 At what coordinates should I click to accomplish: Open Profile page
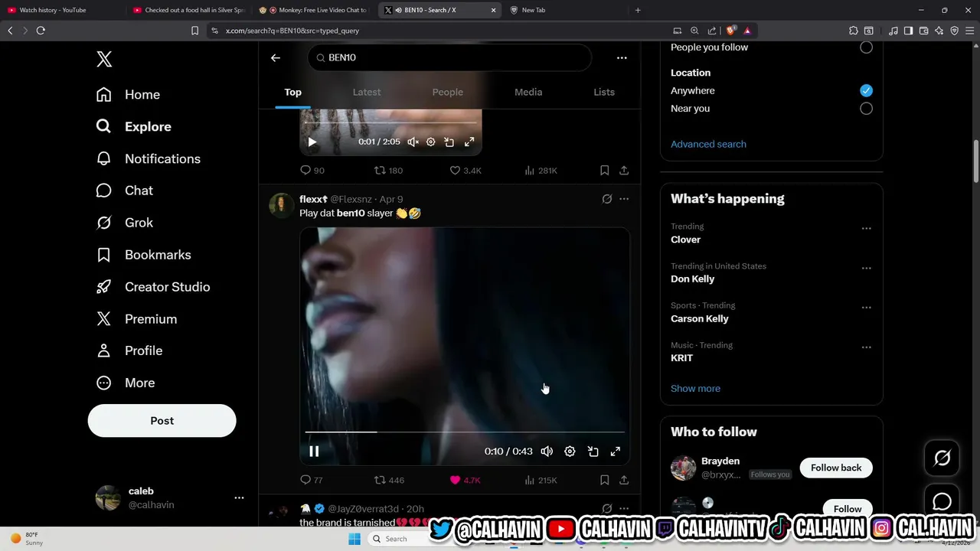tap(129, 350)
